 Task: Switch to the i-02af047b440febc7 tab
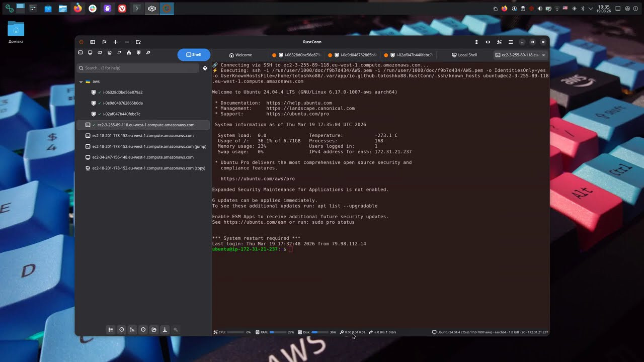pos(408,55)
